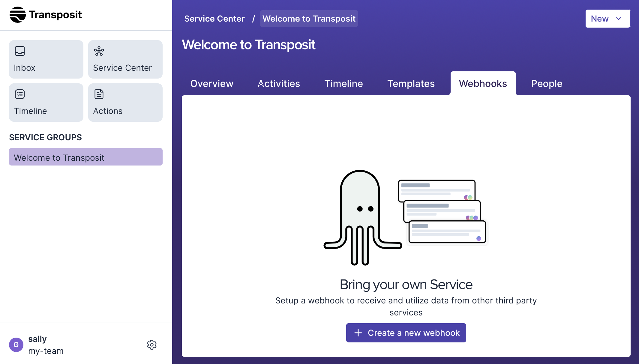Go to the Templates tab
The width and height of the screenshot is (639, 364).
[411, 84]
